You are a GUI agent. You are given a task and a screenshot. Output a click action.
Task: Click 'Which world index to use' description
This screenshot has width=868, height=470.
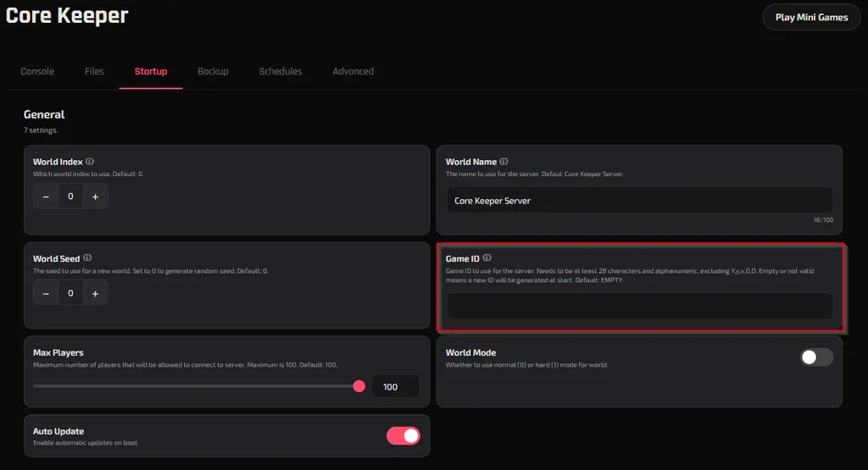tap(88, 174)
